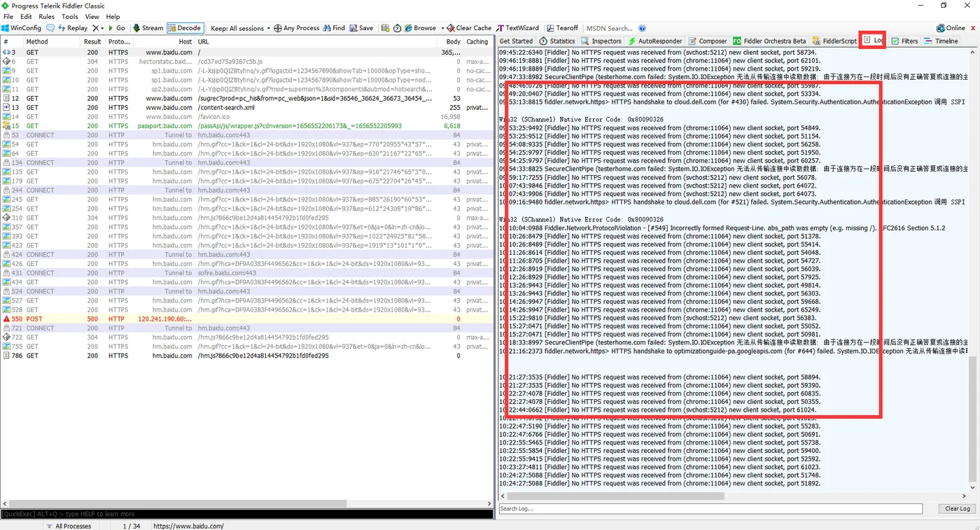Click the Go resume button
This screenshot has width=980, height=530.
click(116, 28)
